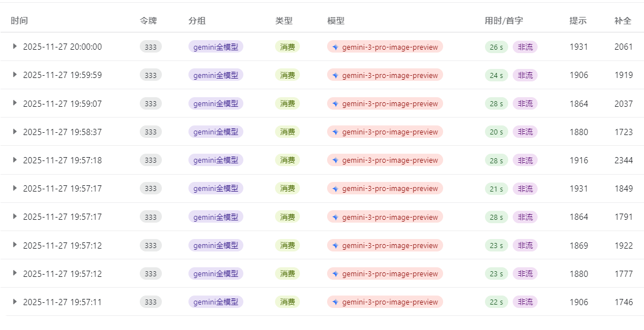Click the 补全 column header
Screen dimensions: 644x330
click(x=623, y=20)
